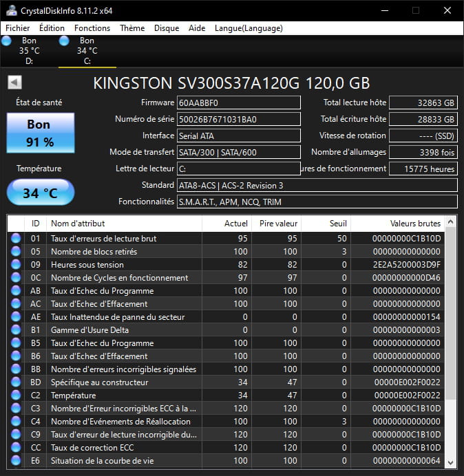Select the D: drive tab

pos(29,51)
